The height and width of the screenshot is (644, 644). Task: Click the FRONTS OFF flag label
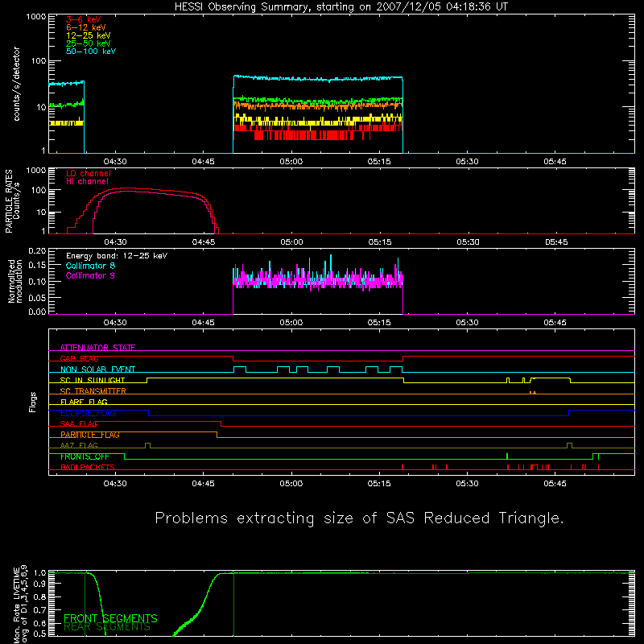(85, 456)
